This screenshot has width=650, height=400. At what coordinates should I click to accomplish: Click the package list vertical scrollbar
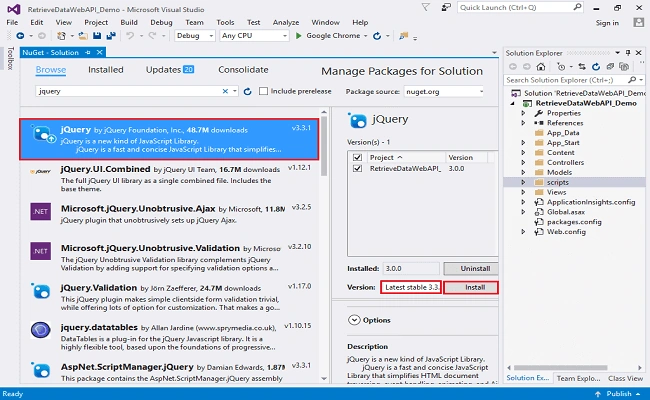point(324,146)
